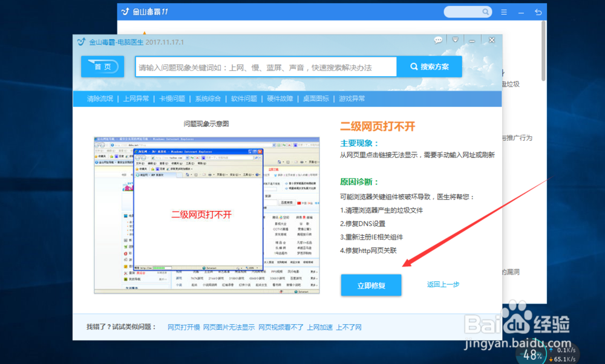Open the 游戏异常 category tab
The image size is (605, 364).
pos(352,99)
